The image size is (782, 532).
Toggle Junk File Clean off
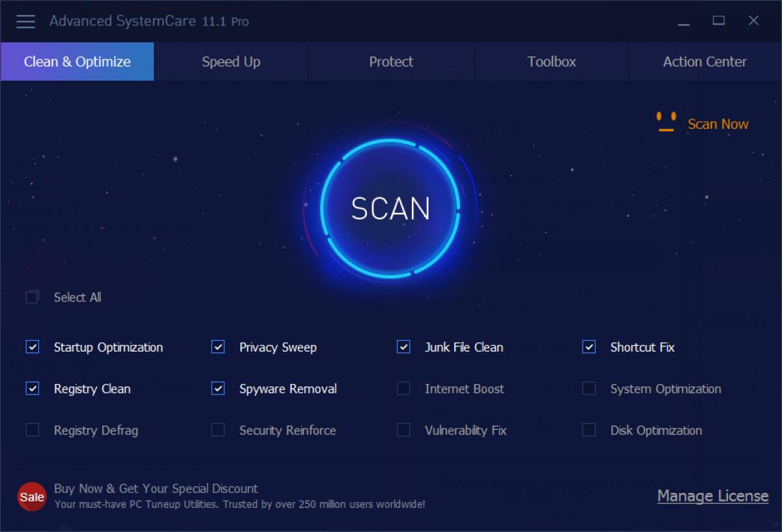(403, 347)
